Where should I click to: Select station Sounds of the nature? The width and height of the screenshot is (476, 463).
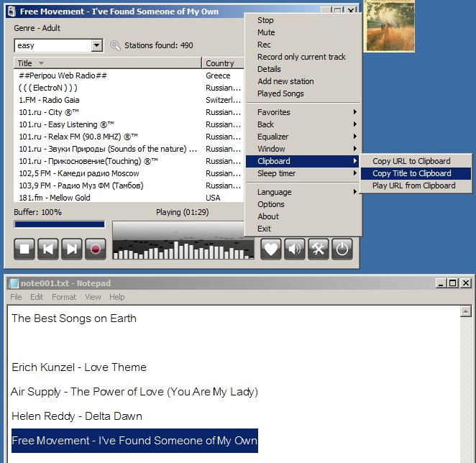pyautogui.click(x=129, y=149)
